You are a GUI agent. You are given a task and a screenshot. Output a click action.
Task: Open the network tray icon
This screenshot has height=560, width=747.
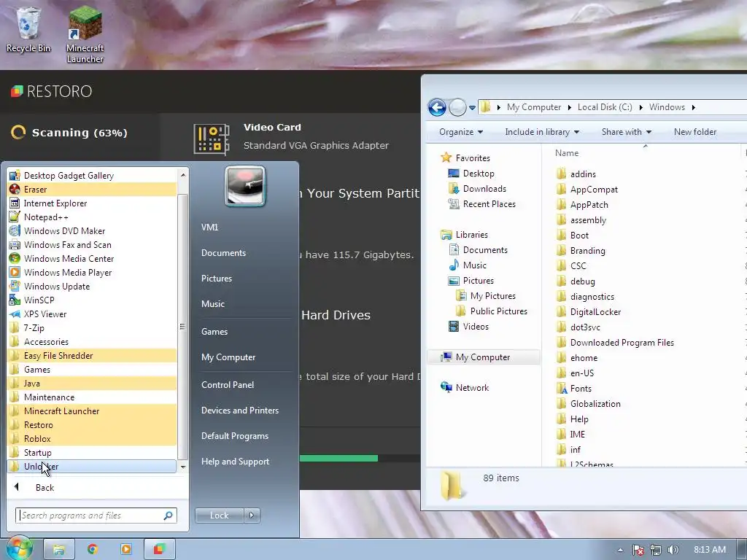coord(656,550)
